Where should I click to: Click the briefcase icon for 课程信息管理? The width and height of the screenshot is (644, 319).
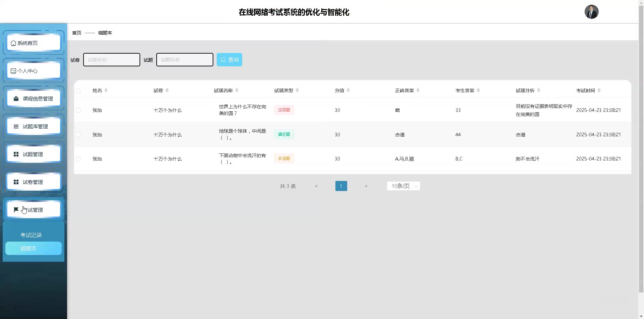coord(16,99)
